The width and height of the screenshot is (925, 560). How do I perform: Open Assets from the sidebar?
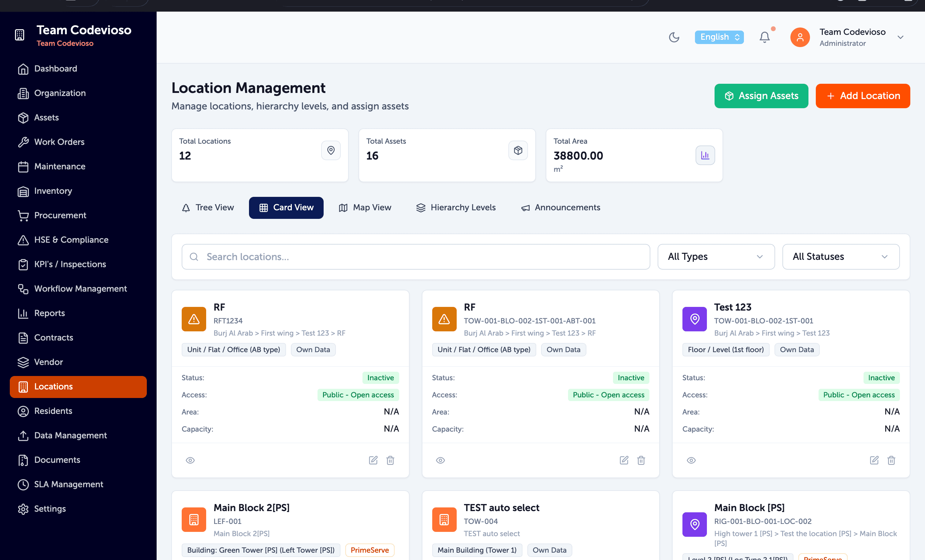[x=78, y=117]
